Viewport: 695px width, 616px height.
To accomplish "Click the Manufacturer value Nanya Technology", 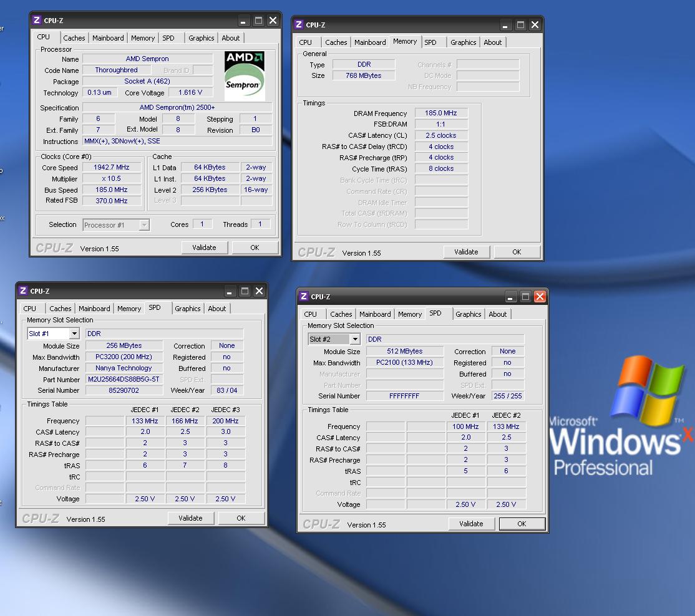I will click(x=124, y=368).
